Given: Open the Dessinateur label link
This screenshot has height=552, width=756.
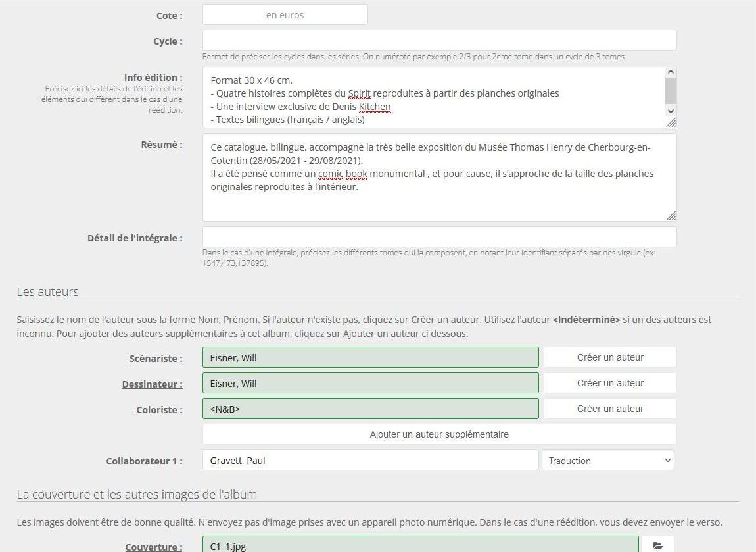Looking at the screenshot, I should [x=152, y=384].
